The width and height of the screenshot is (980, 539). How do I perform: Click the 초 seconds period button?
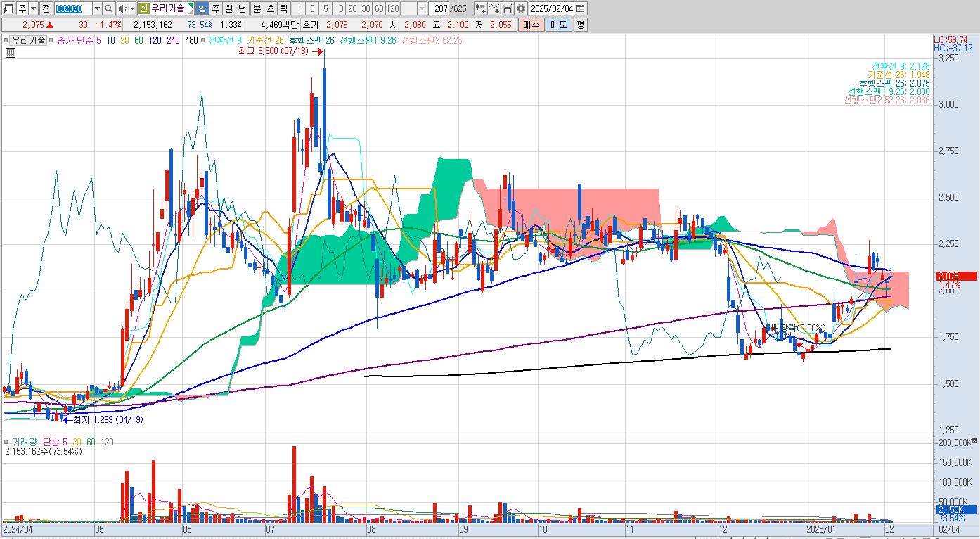(270, 8)
